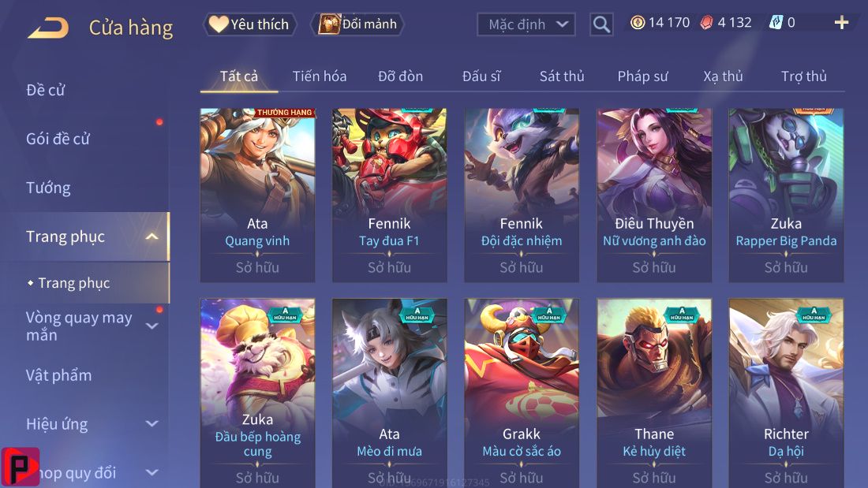Go to Gói đề cử section

pos(58,139)
